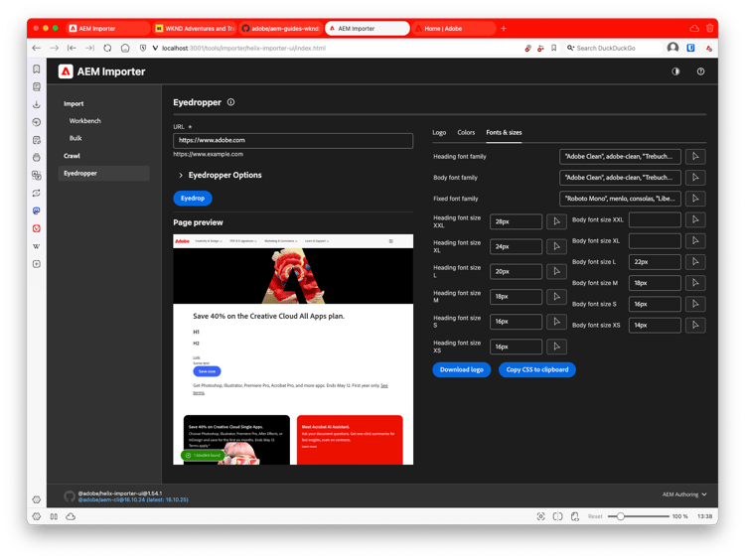The image size is (745, 560).
Task: Switch to WKND Adventures browser tab
Action: coord(195,29)
